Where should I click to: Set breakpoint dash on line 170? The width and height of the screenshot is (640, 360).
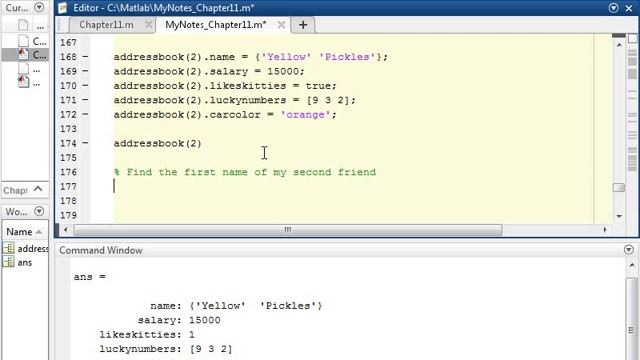pyautogui.click(x=85, y=86)
